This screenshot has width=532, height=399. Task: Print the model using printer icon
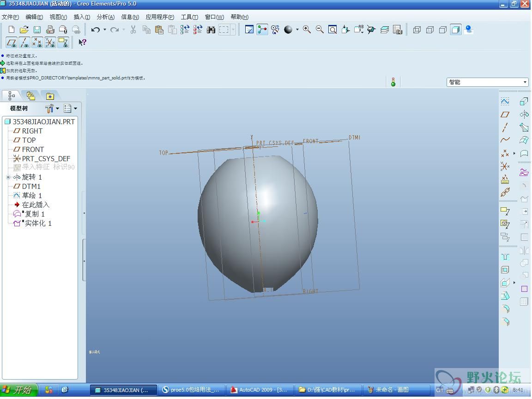(x=50, y=30)
